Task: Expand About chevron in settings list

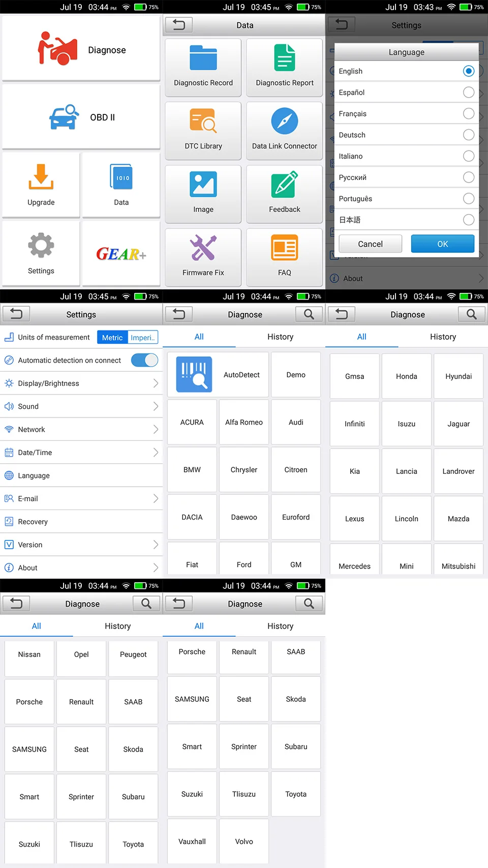Action: point(156,567)
